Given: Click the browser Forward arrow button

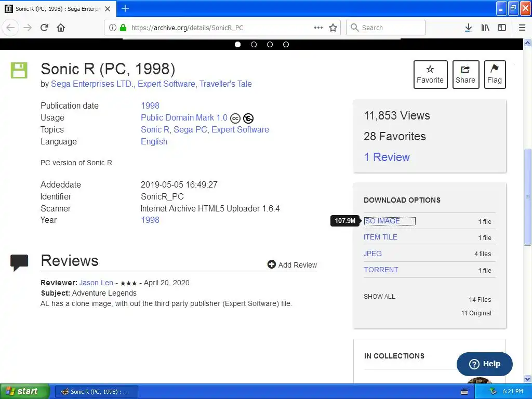Looking at the screenshot, I should (28, 28).
